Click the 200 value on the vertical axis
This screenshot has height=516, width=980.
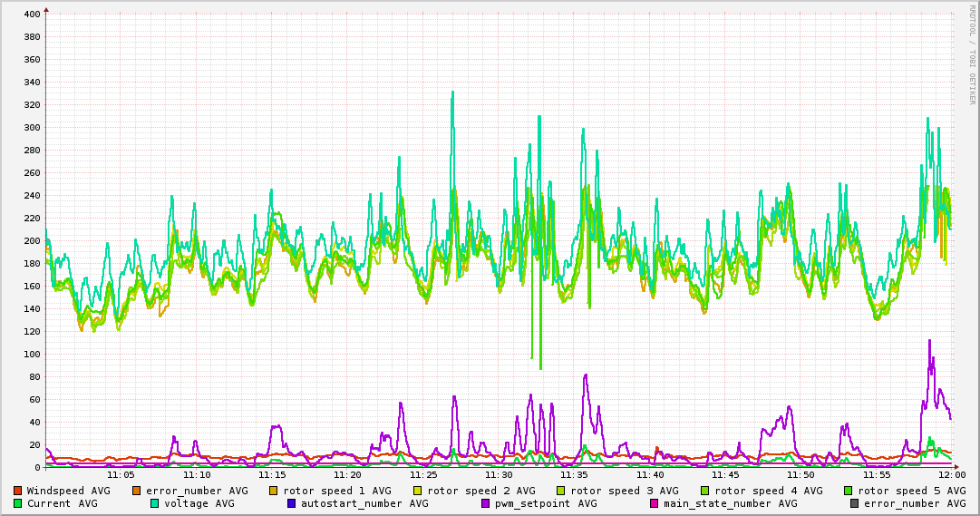pyautogui.click(x=31, y=241)
